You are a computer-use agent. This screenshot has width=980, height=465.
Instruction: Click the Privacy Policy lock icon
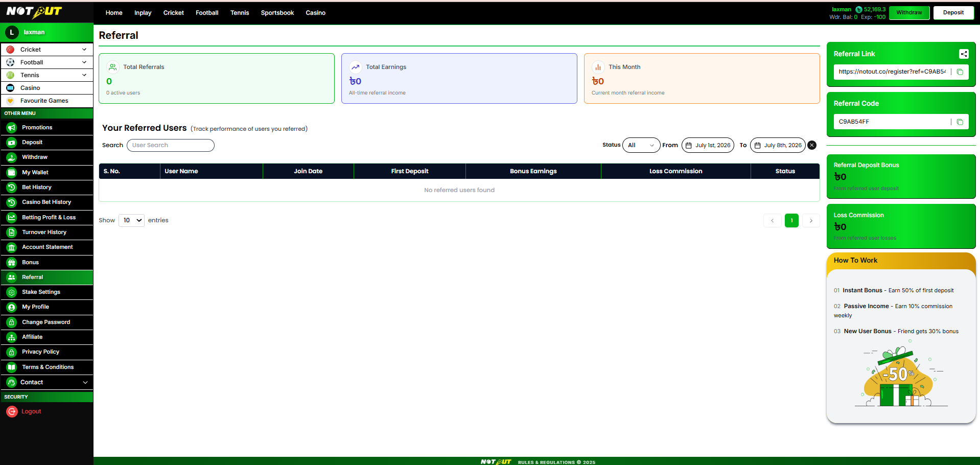(12, 352)
